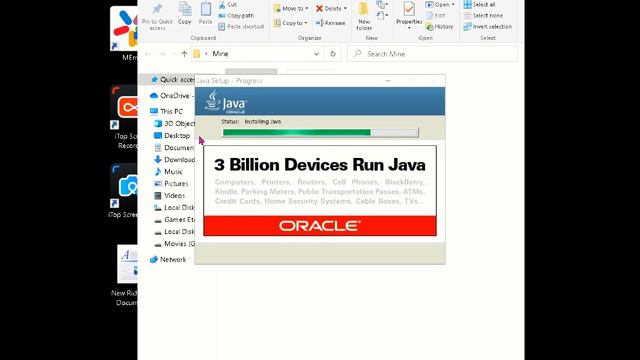Screen dimensions: 640x360
Task: Click the Paste ribbon icon
Action: (x=205, y=13)
